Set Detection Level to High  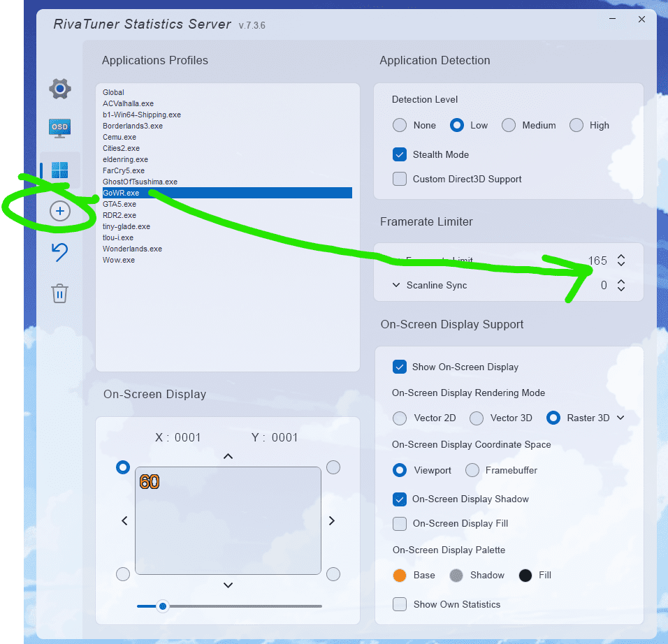(x=576, y=125)
